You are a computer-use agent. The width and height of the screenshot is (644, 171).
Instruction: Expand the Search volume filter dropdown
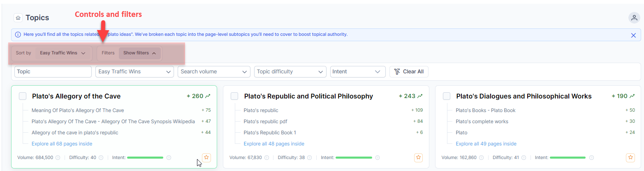click(214, 72)
